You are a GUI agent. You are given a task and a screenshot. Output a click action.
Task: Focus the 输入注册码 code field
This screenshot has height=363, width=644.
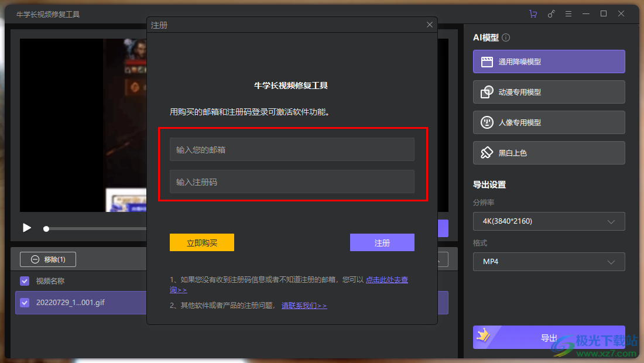[292, 181]
